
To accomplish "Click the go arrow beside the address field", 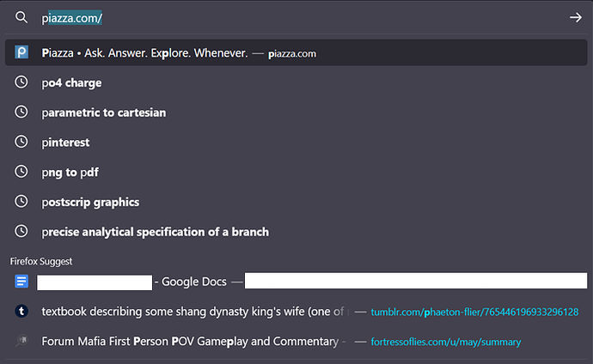I will coord(576,17).
